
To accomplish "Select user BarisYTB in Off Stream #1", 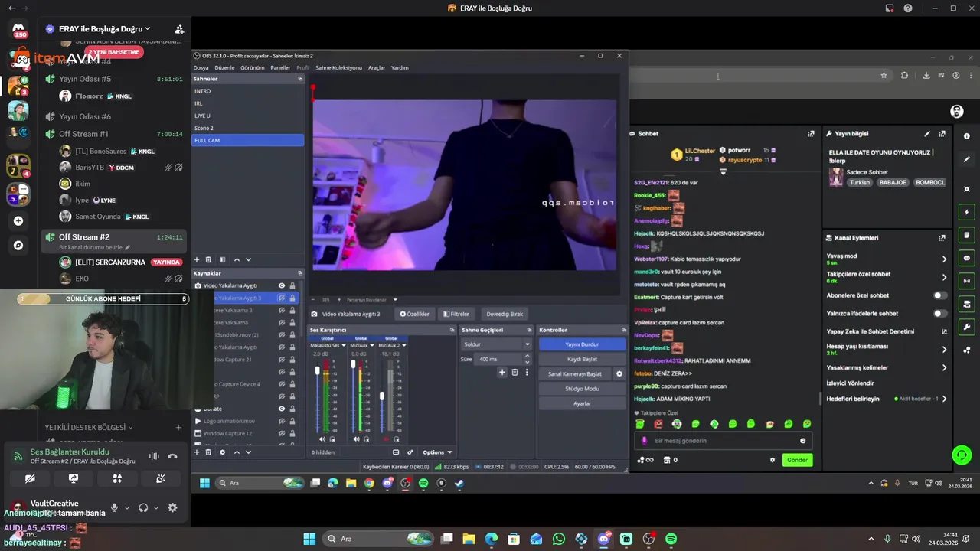I will point(90,168).
